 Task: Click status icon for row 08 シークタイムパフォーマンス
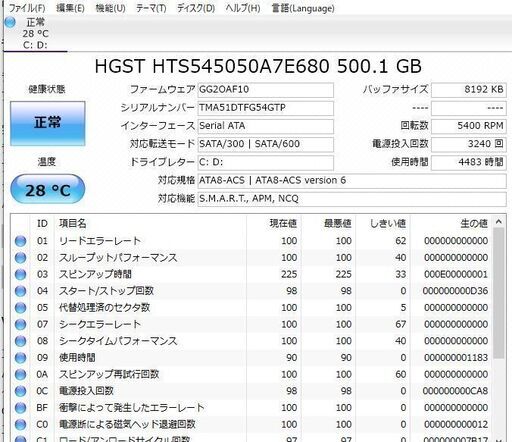pyautogui.click(x=20, y=341)
